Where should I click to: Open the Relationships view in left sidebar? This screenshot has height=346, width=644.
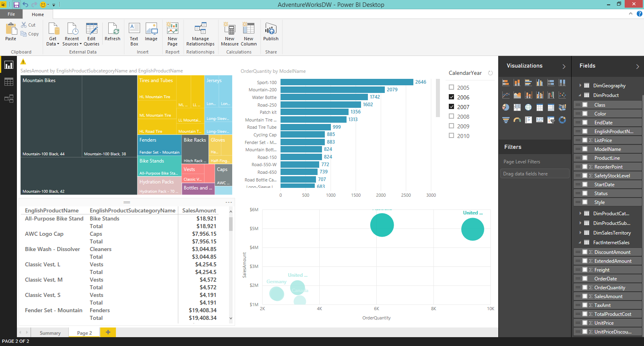point(8,99)
